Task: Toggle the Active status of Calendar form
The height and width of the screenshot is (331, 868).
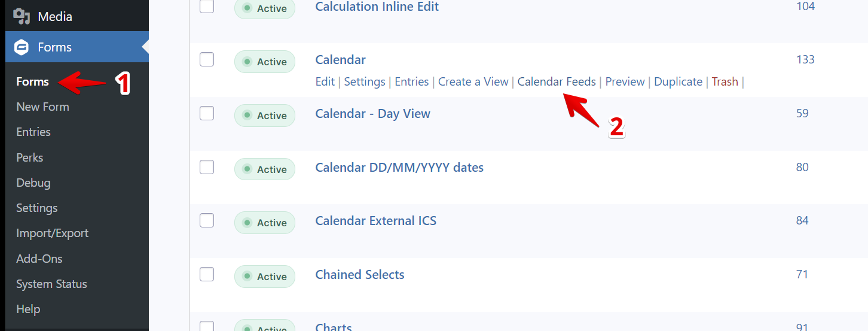Action: pyautogui.click(x=264, y=62)
